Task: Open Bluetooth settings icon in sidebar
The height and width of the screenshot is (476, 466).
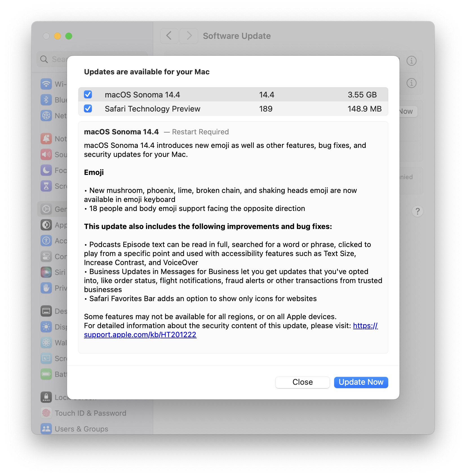Action: (46, 100)
